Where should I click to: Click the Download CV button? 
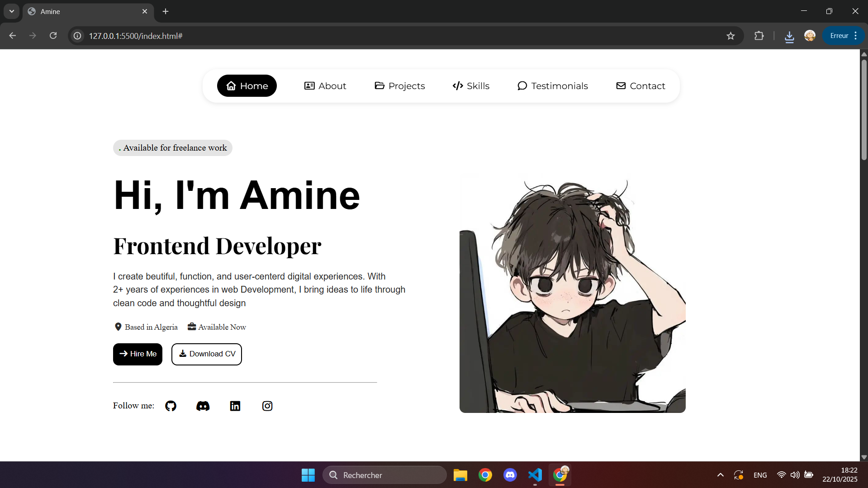(206, 354)
